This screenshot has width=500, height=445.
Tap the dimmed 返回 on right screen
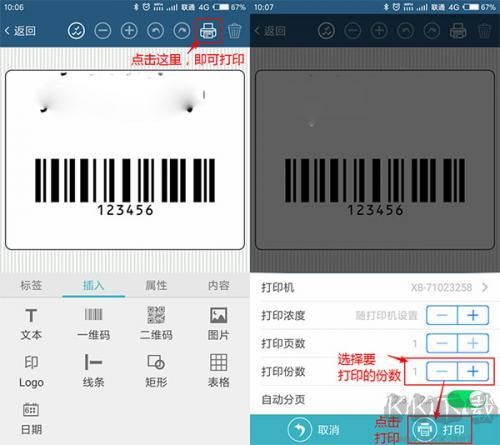[x=270, y=31]
